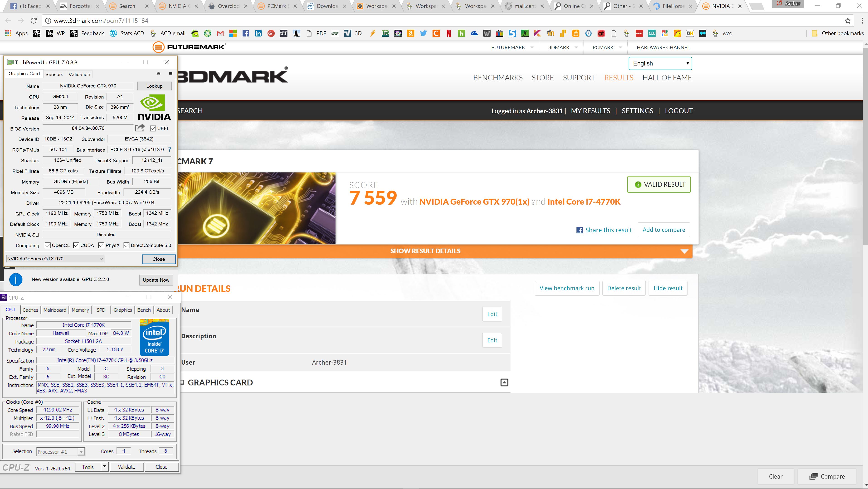Toggle the PhysX checkbox

coord(101,245)
